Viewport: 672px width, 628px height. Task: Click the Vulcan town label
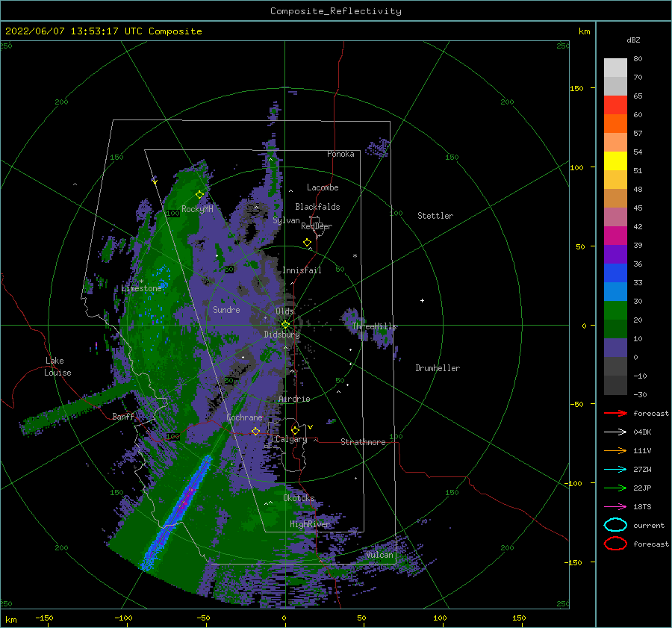(380, 555)
